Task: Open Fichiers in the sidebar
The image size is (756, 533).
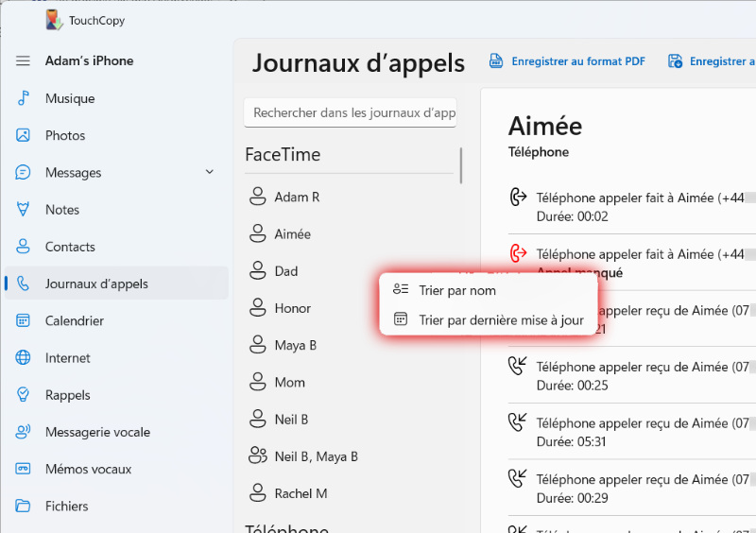Action: coord(67,507)
